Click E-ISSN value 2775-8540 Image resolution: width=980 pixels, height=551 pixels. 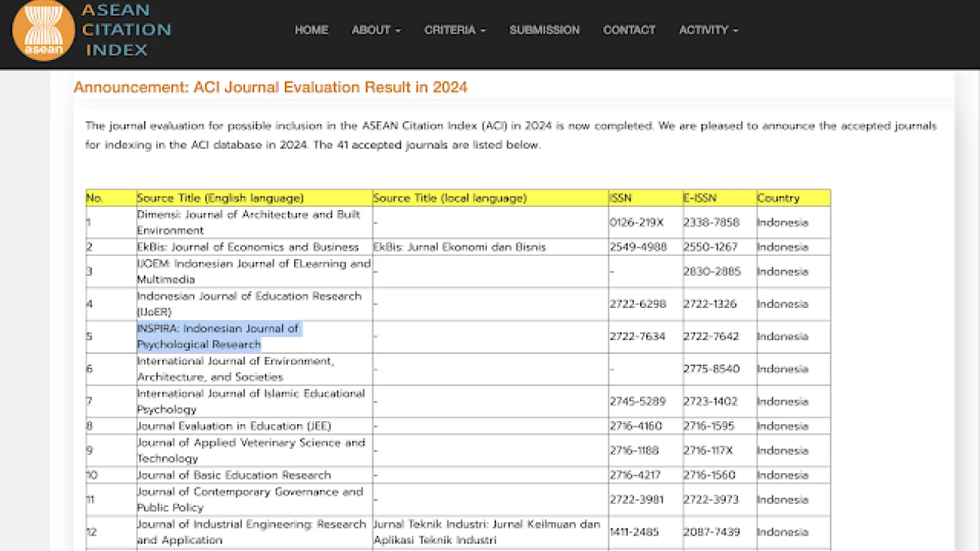click(x=711, y=369)
